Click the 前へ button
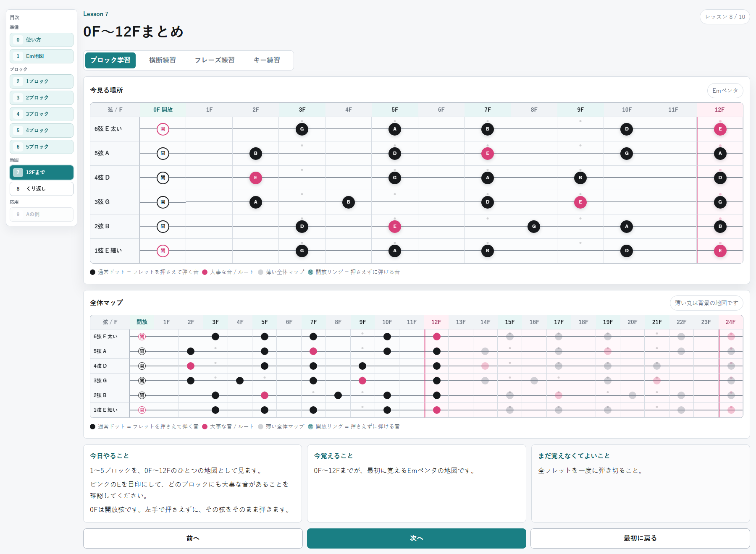Screen dimensions: 756x554 click(x=193, y=538)
